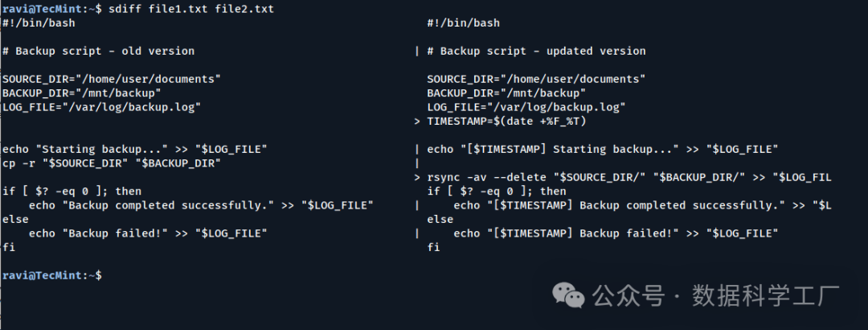Click the left pane's LOG_FILE assignment
The width and height of the screenshot is (868, 330).
point(101,106)
